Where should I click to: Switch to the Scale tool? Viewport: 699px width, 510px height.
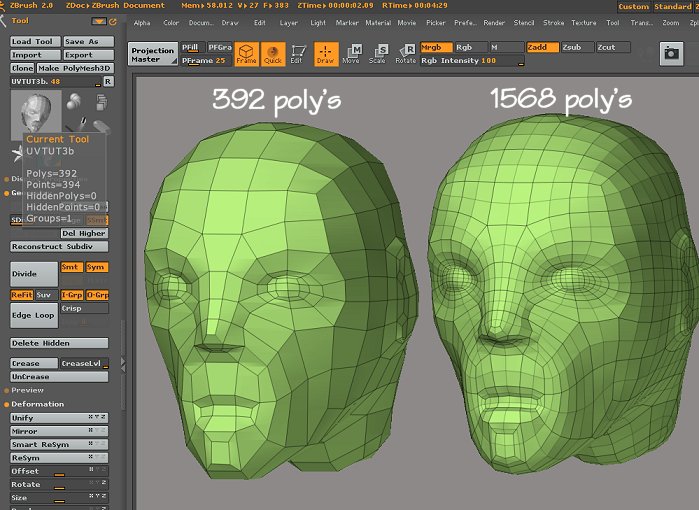[378, 54]
